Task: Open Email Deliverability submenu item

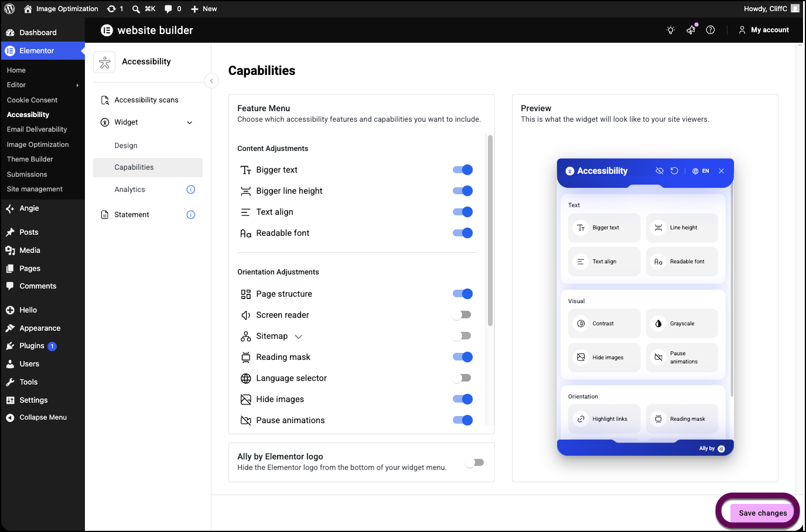Action: (37, 129)
